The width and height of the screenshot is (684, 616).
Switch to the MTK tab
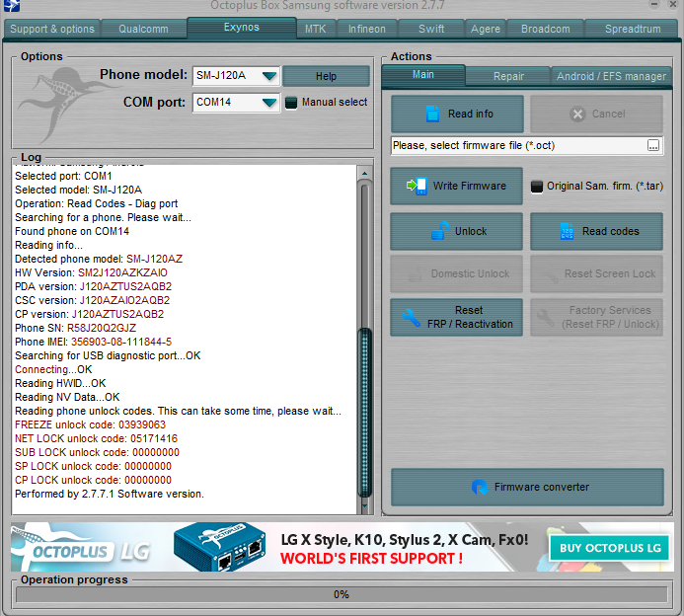coord(316,29)
